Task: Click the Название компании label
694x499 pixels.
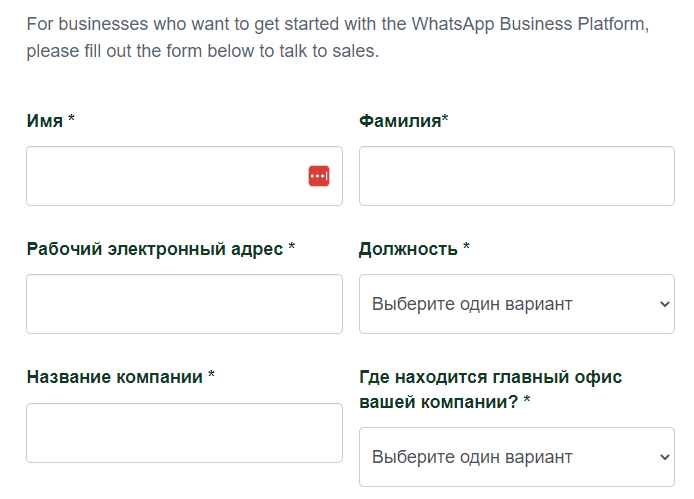Action: pos(115,377)
